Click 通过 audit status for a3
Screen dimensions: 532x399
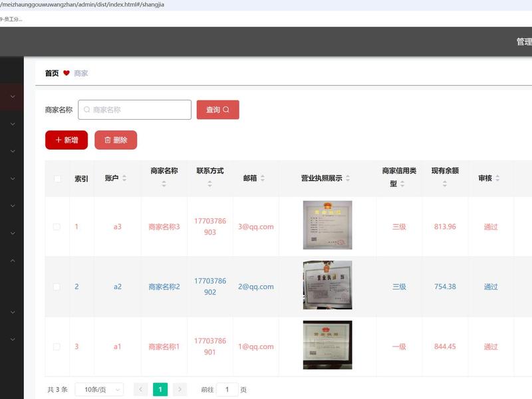click(491, 227)
